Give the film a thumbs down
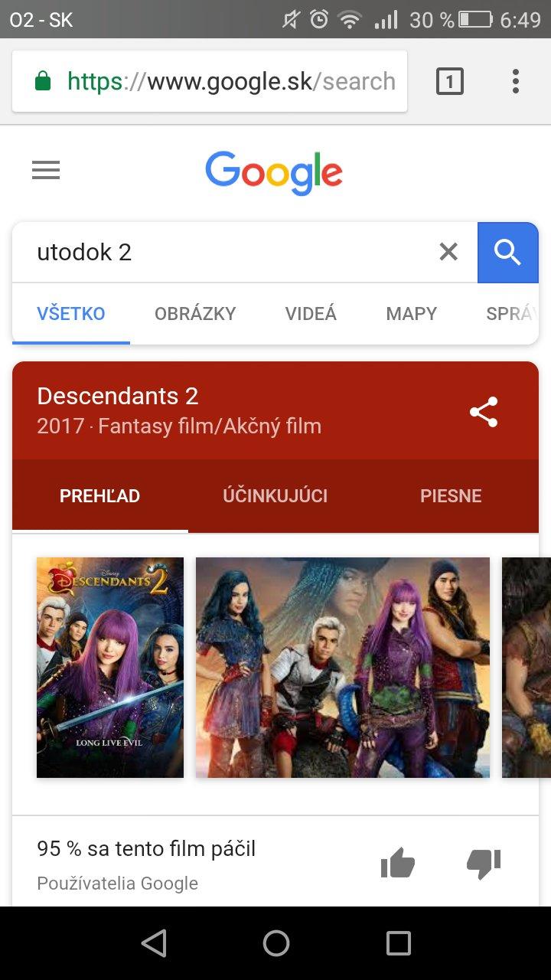551x980 pixels. pyautogui.click(x=484, y=864)
